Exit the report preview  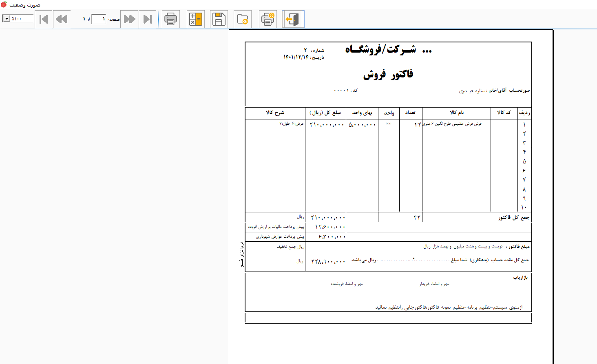click(x=293, y=19)
